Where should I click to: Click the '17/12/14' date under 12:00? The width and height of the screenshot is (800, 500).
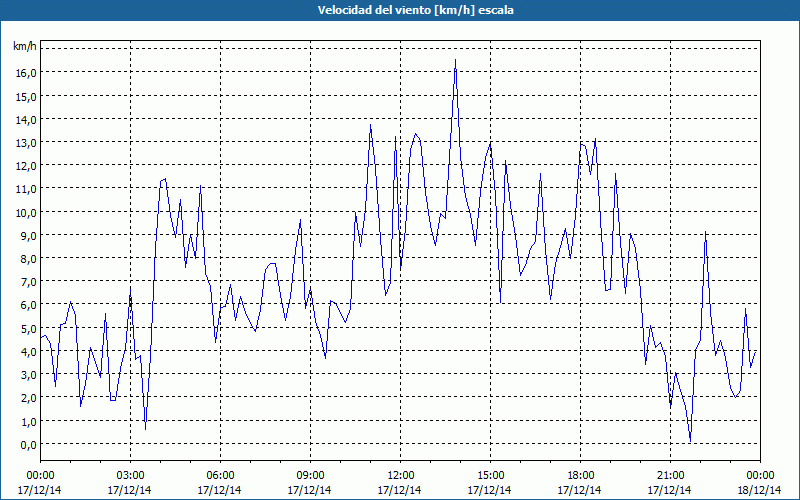[399, 490]
